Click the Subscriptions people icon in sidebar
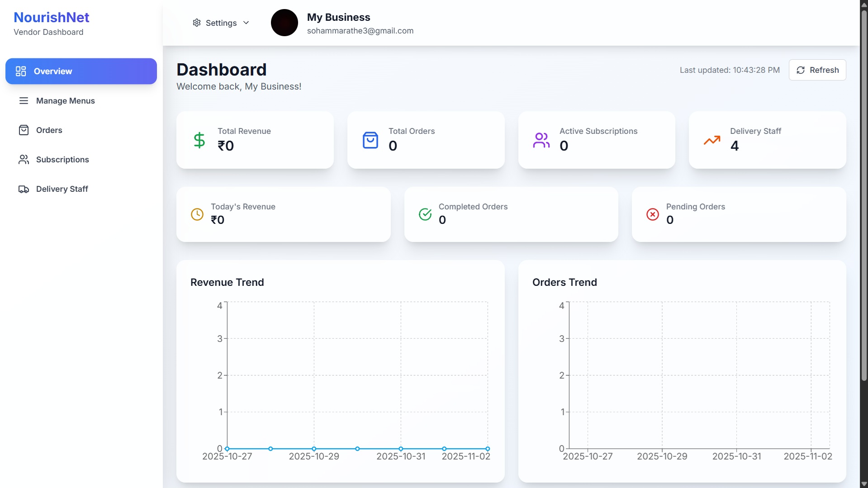The image size is (868, 488). pos(24,160)
